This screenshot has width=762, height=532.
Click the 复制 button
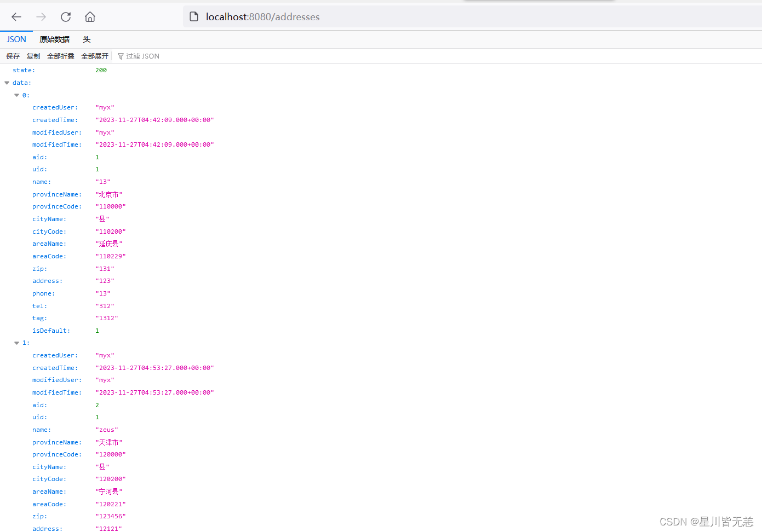[x=33, y=56]
